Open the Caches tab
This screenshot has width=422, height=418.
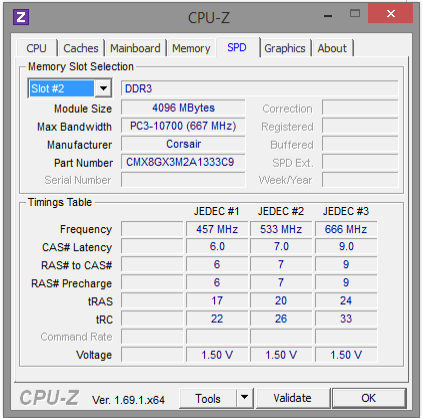click(81, 48)
